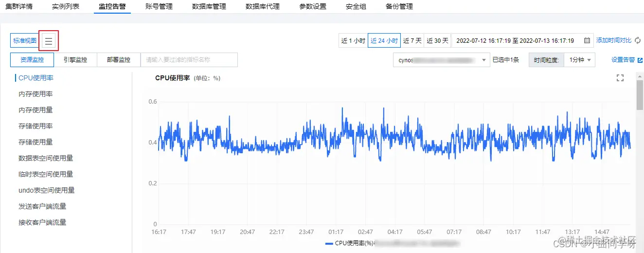The height and width of the screenshot is (253, 644).
Task: Select the 资源监控 tab
Action: (x=32, y=60)
